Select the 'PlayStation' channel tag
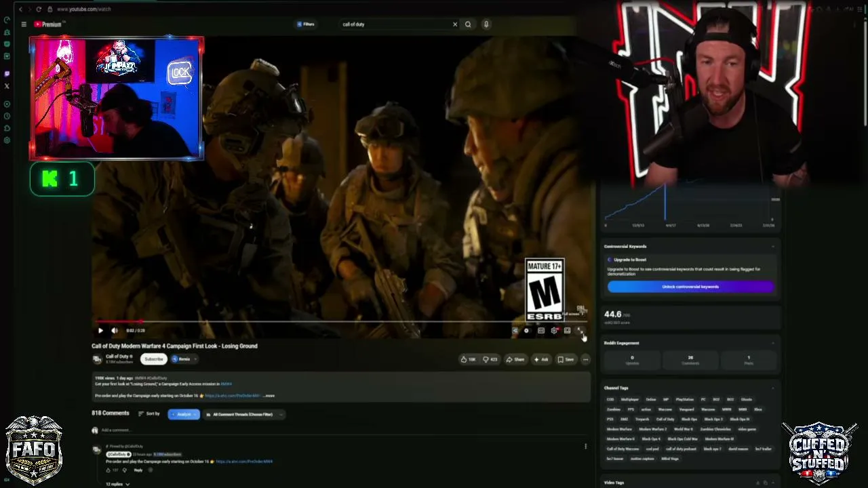 [x=685, y=400]
